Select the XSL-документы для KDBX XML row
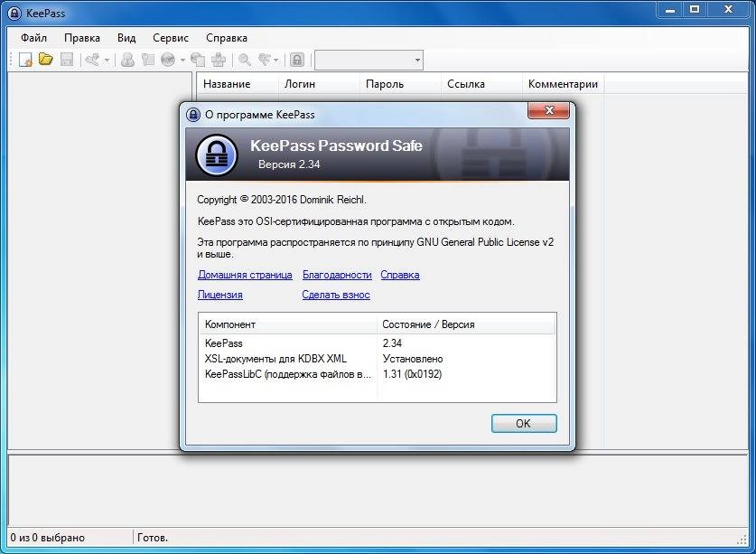Viewport: 756px width, 554px height. coord(377,359)
